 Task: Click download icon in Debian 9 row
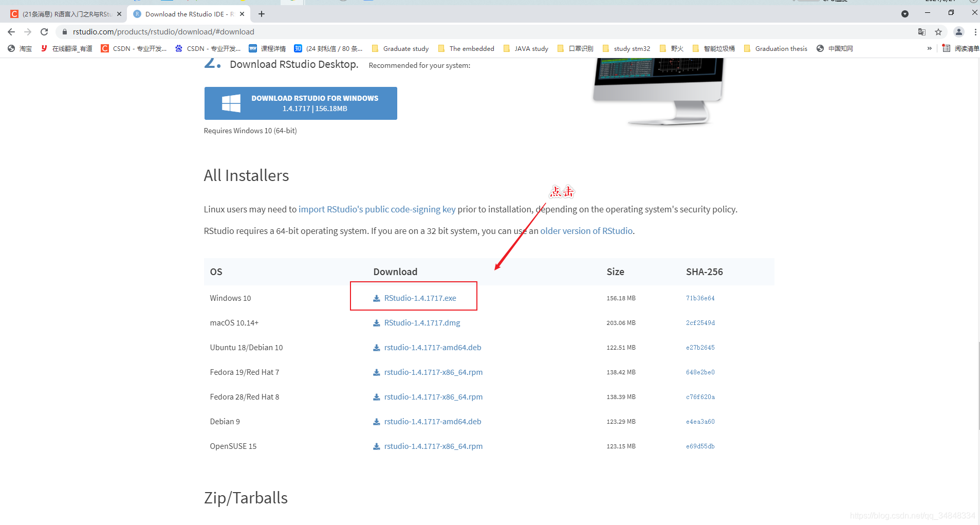click(377, 422)
